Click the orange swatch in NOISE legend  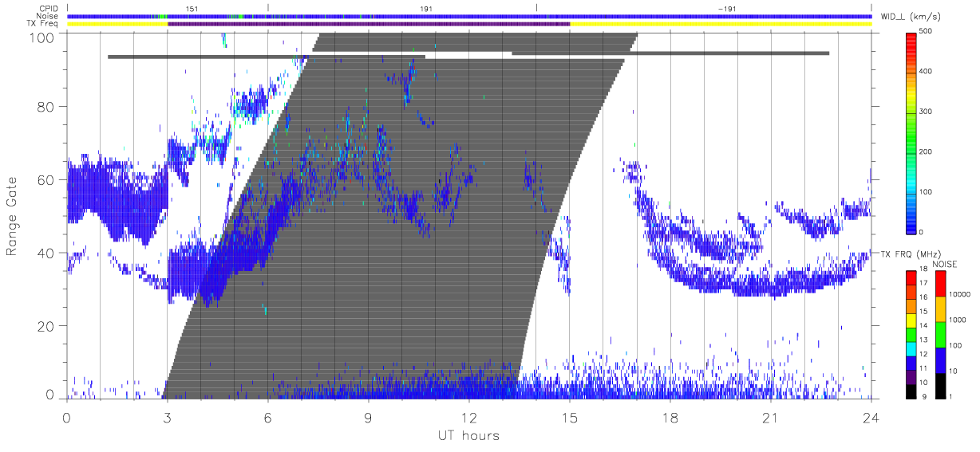click(940, 309)
